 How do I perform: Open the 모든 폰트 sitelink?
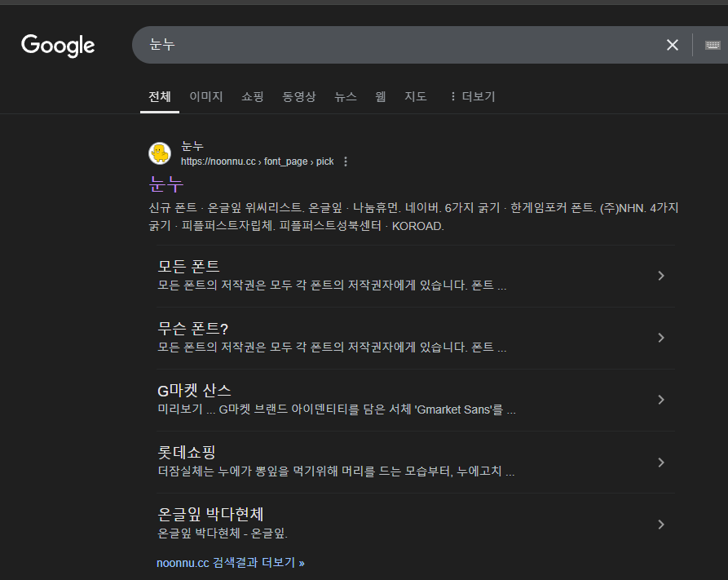188,266
